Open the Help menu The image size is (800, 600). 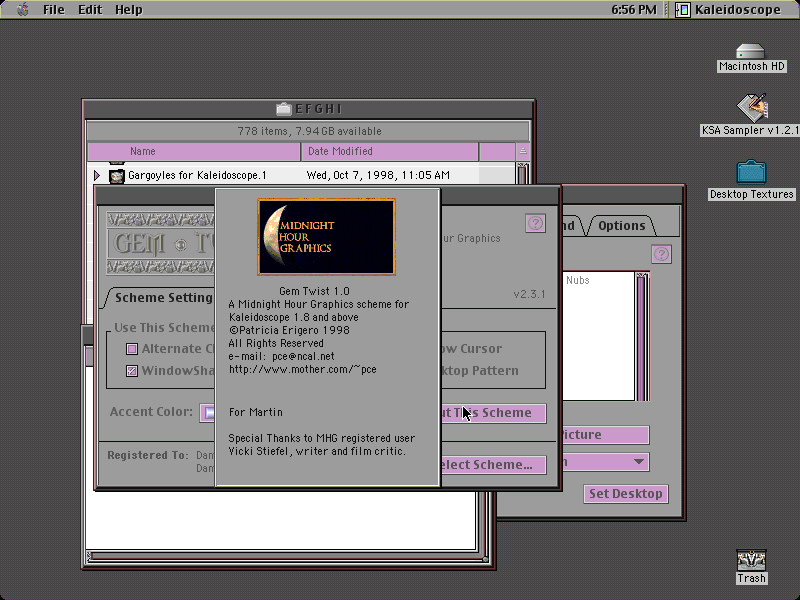[x=129, y=10]
